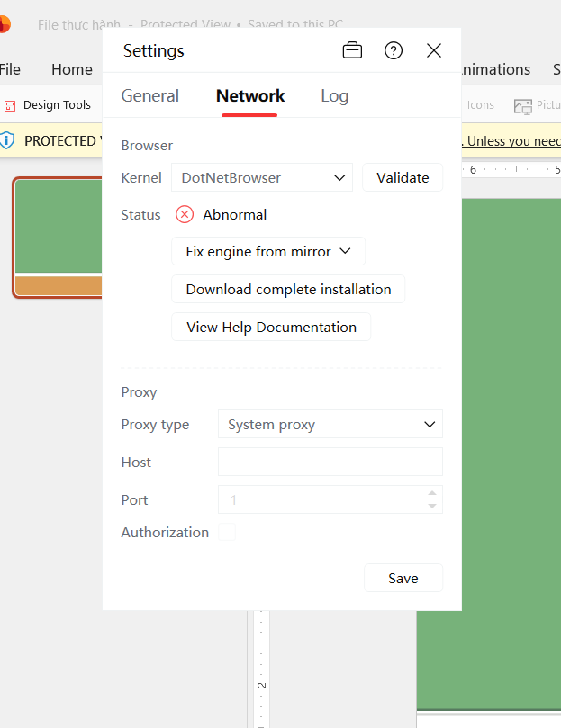Click Design Tools in the ribbon
The height and width of the screenshot is (728, 561).
(x=57, y=105)
